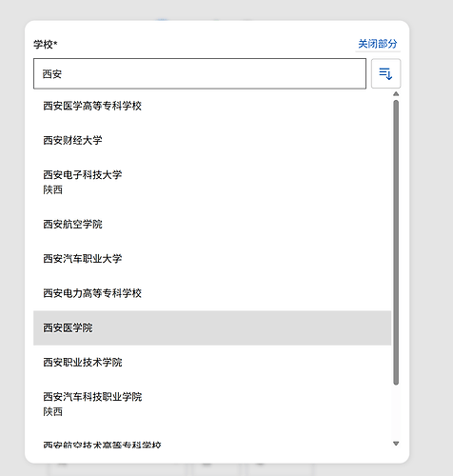Click the scrollbar up arrow

396,94
